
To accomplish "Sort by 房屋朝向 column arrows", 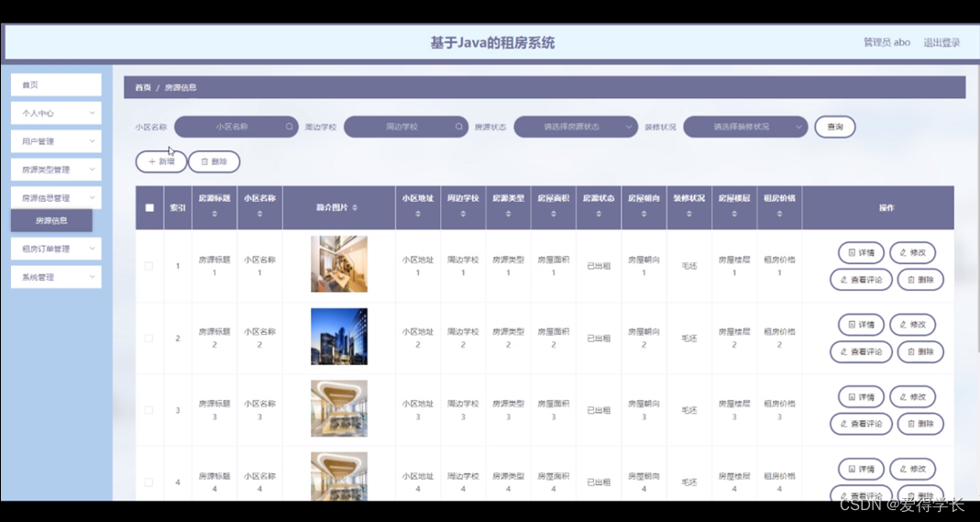I will pyautogui.click(x=644, y=214).
